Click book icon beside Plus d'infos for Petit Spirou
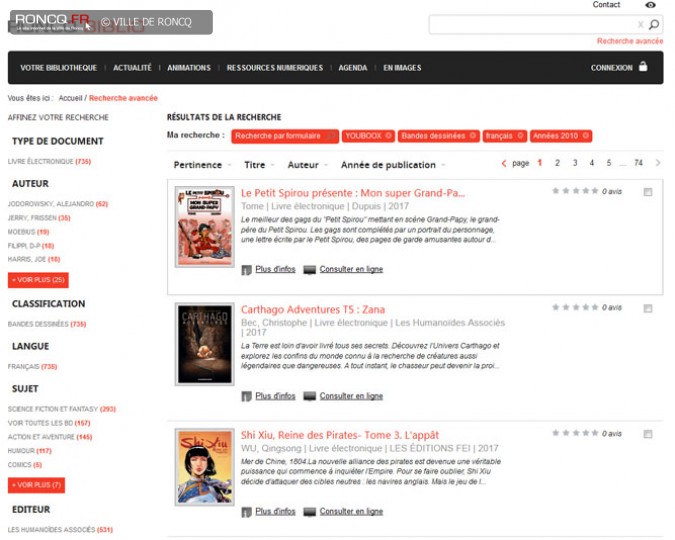675x540 pixels. pyautogui.click(x=246, y=270)
